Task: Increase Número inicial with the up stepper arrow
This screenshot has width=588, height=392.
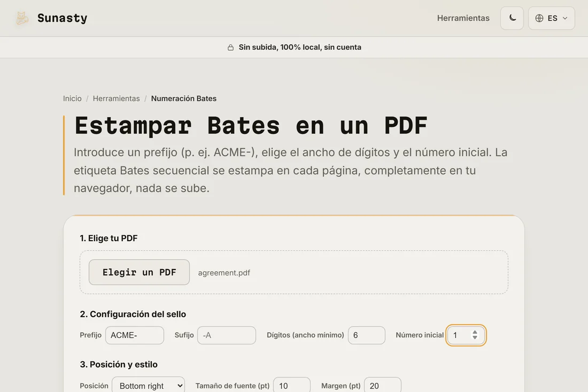Action: tap(475, 332)
